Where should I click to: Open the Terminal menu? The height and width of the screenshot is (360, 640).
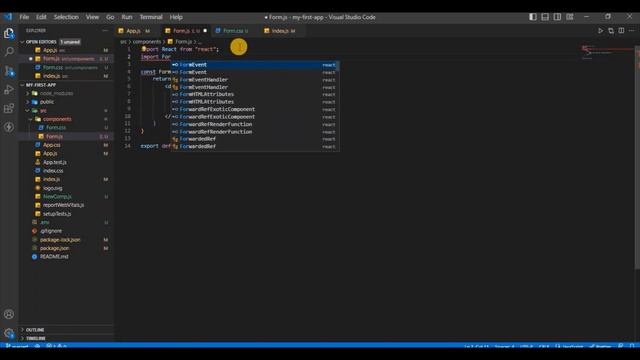click(151, 17)
